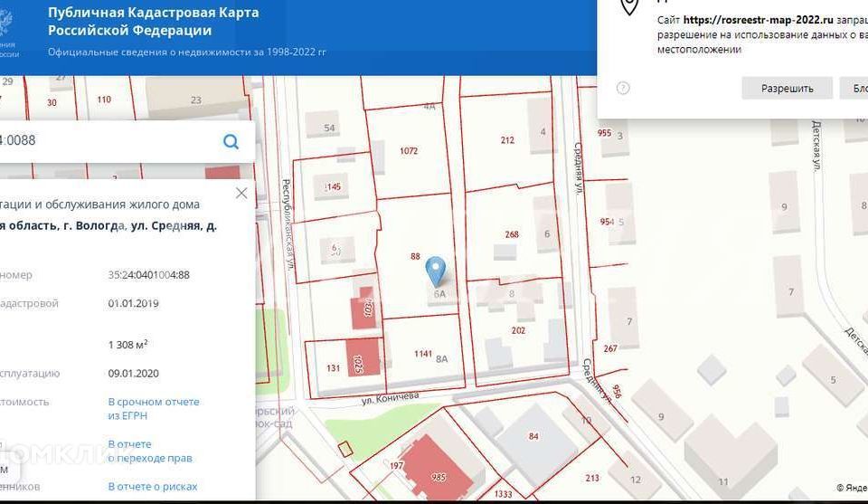Select parcel 267 on the map
Image resolution: width=868 pixels, height=504 pixels.
pyautogui.click(x=610, y=348)
